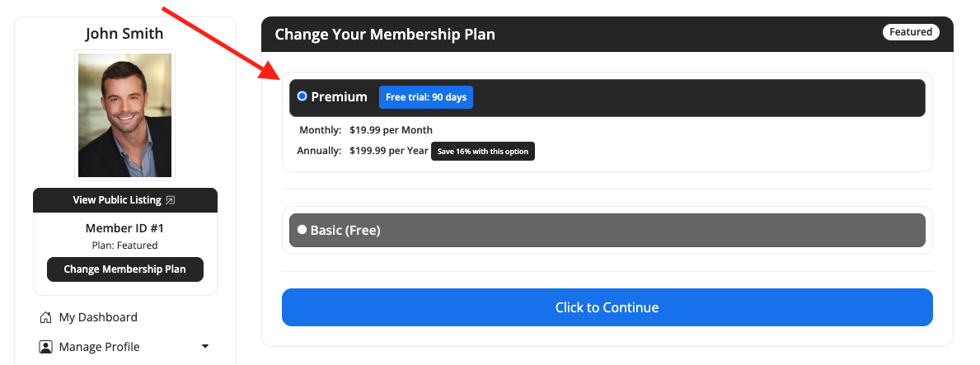Click the external link icon on View Public Listing
Screen dimensions: 980x365
tap(171, 200)
